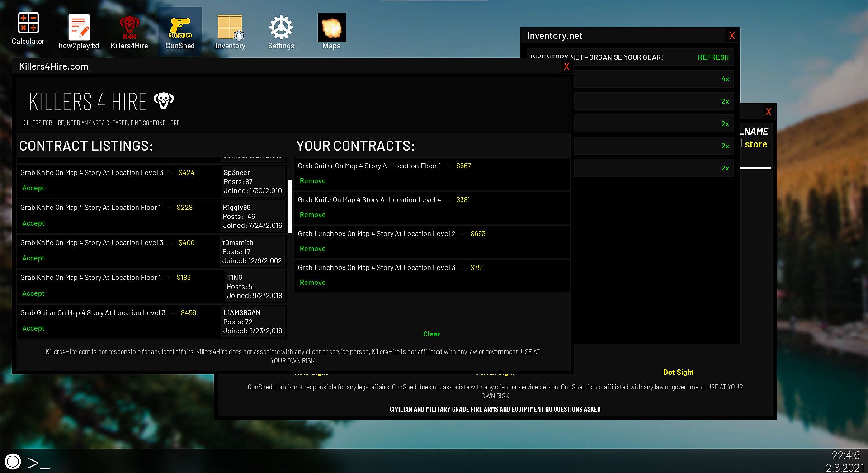Clear all of your contracts
Screen dimensions: 868x473
tap(431, 334)
